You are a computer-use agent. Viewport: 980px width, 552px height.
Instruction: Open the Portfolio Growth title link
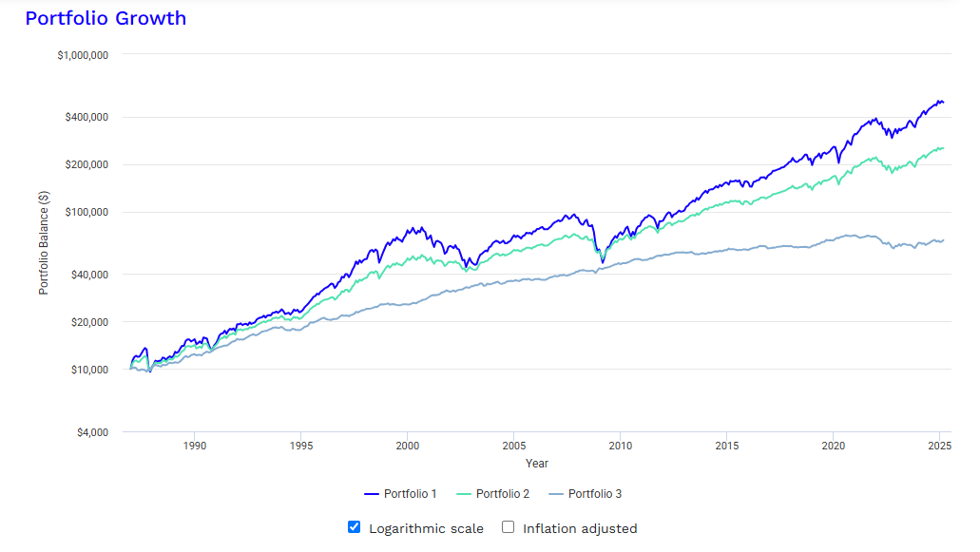click(x=106, y=17)
